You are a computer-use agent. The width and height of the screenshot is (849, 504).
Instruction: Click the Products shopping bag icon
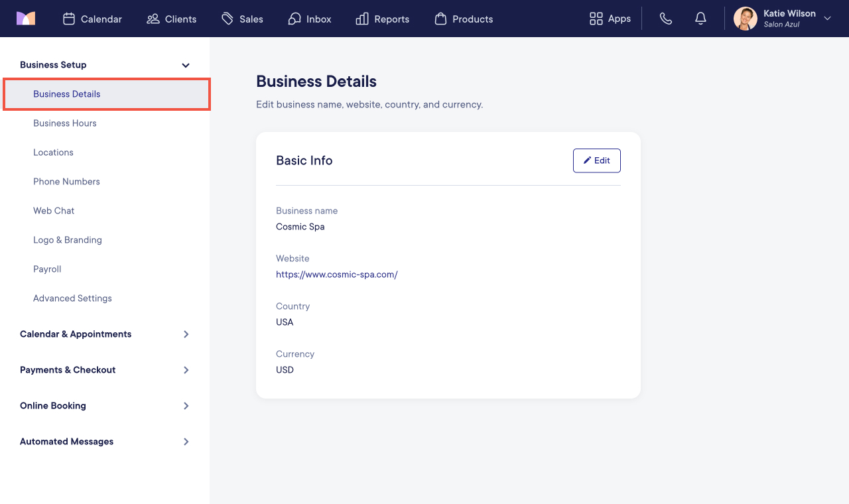(440, 19)
